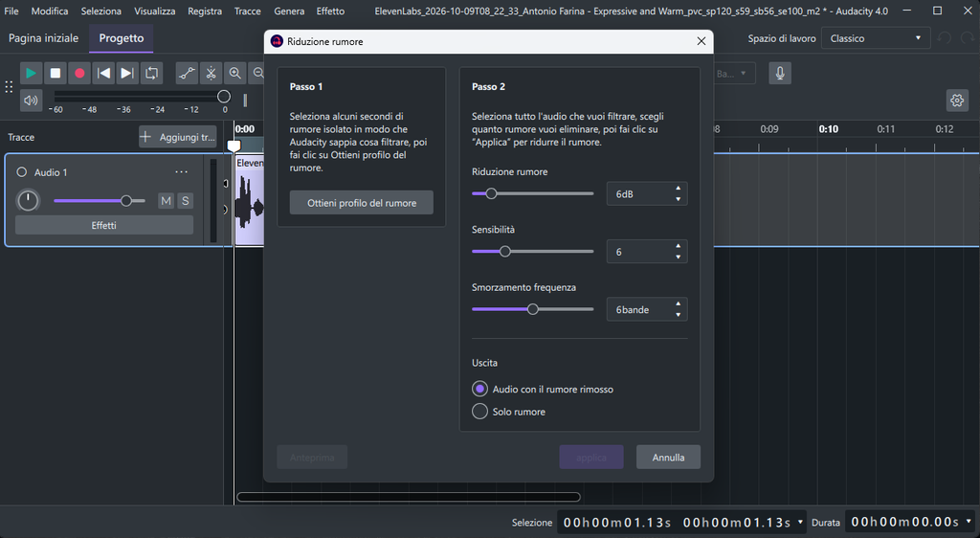980x538 pixels.
Task: Click the applica button
Action: click(x=591, y=457)
